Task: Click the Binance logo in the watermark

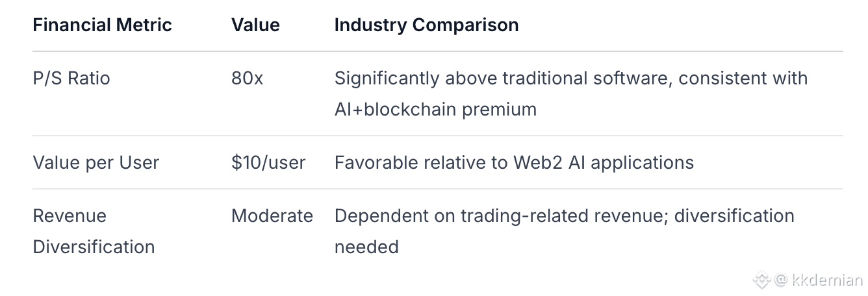Action: (x=762, y=280)
